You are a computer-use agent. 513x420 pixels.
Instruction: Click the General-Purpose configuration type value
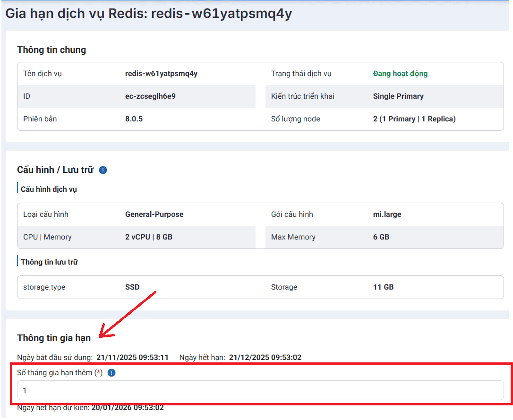(154, 214)
